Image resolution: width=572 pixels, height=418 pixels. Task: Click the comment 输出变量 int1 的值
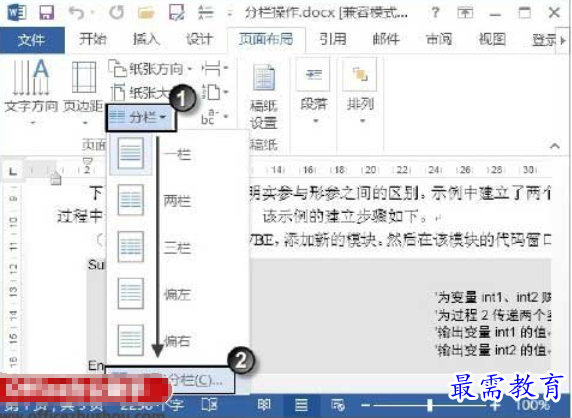coord(491,333)
